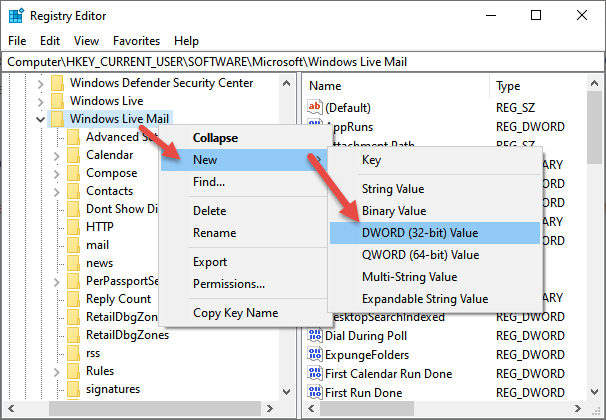
Task: Select Key from the New submenu
Action: pyautogui.click(x=435, y=160)
